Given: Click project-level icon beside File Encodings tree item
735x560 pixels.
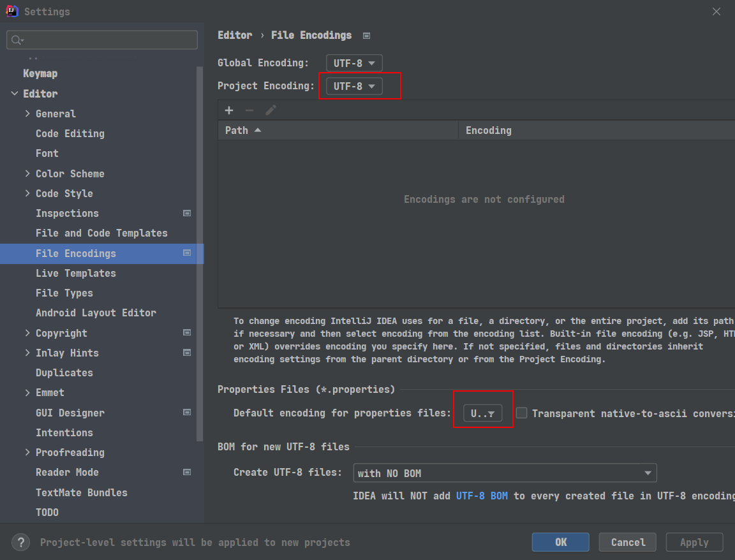Looking at the screenshot, I should click(x=187, y=253).
